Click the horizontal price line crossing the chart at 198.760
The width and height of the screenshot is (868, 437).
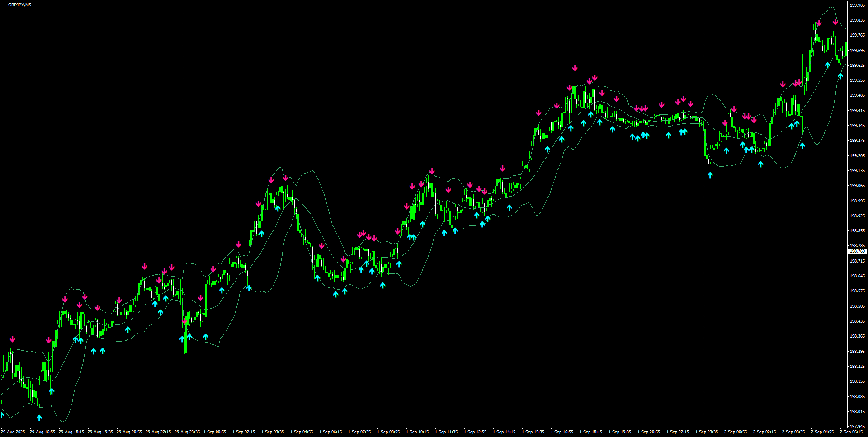tap(407, 250)
